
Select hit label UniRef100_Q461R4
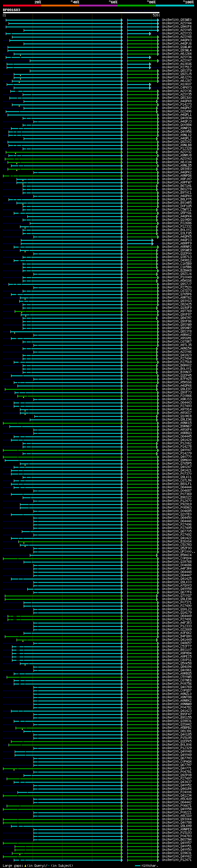tap(177, 789)
